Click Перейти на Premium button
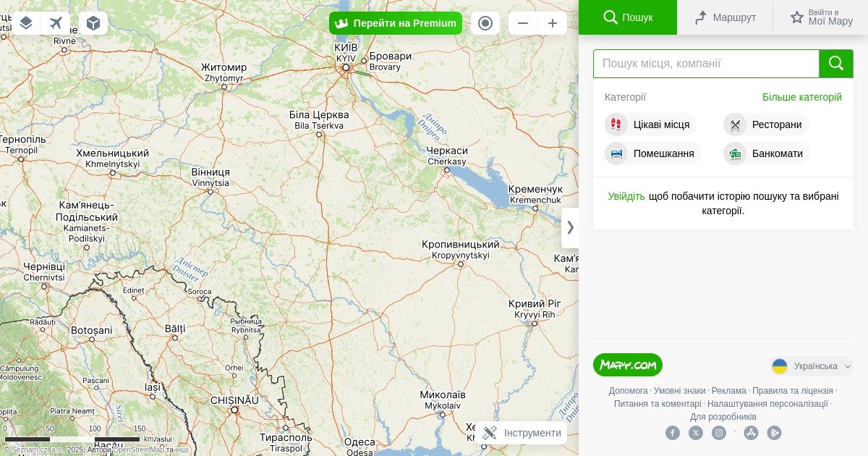This screenshot has height=456, width=868. click(x=396, y=23)
